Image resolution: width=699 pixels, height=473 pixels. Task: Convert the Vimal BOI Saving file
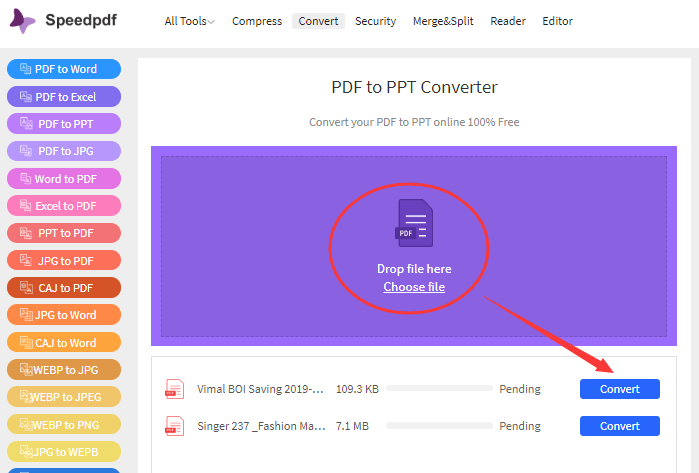point(620,389)
